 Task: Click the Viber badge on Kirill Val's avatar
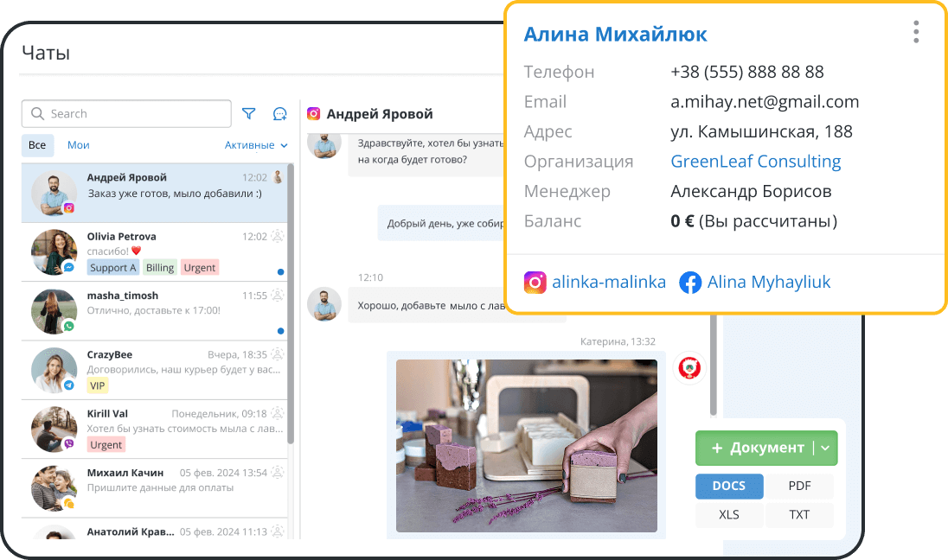pyautogui.click(x=69, y=442)
